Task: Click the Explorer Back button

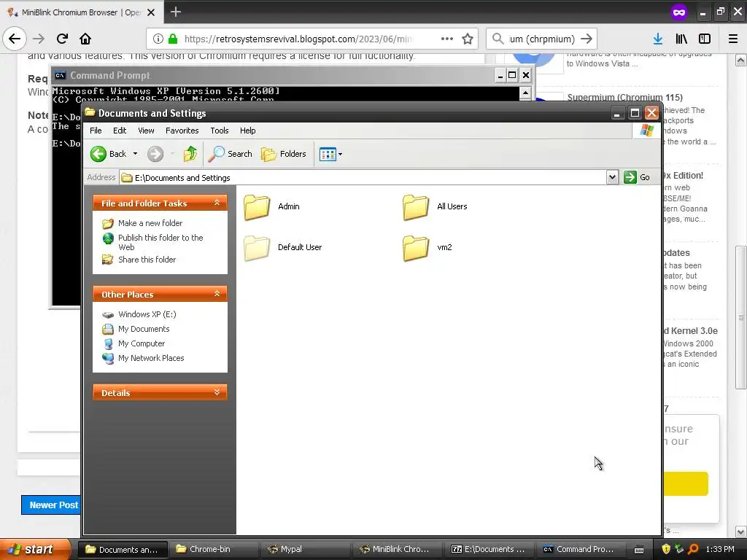Action: point(109,154)
